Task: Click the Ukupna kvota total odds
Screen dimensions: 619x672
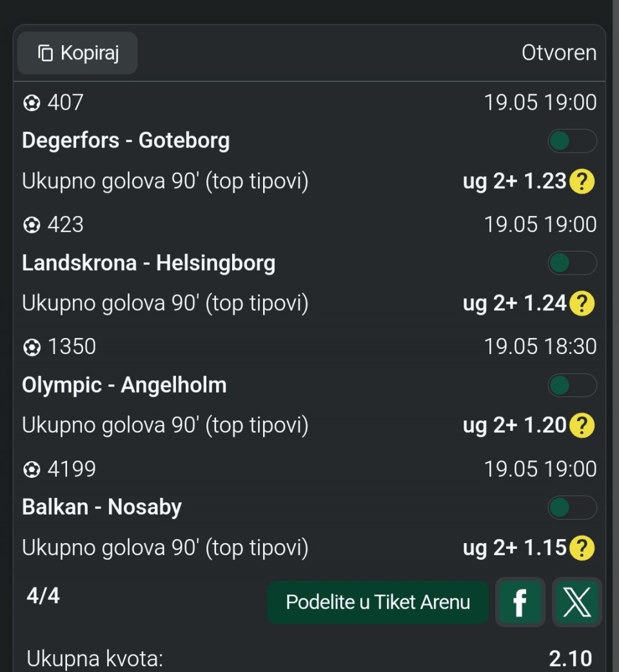Action: click(x=570, y=658)
